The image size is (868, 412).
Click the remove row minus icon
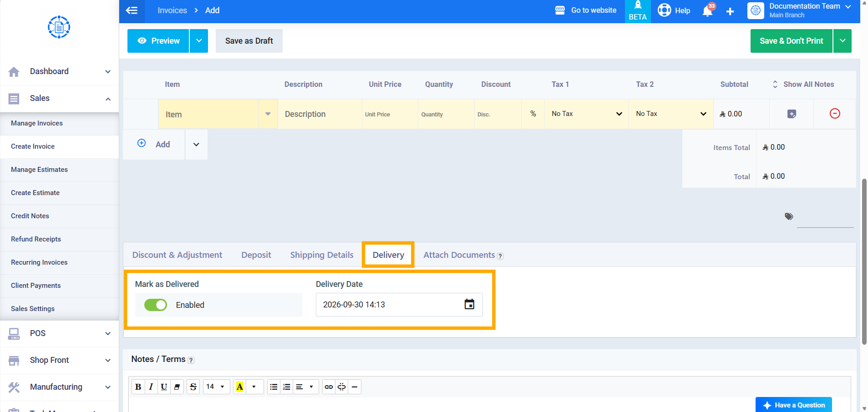[x=835, y=114]
